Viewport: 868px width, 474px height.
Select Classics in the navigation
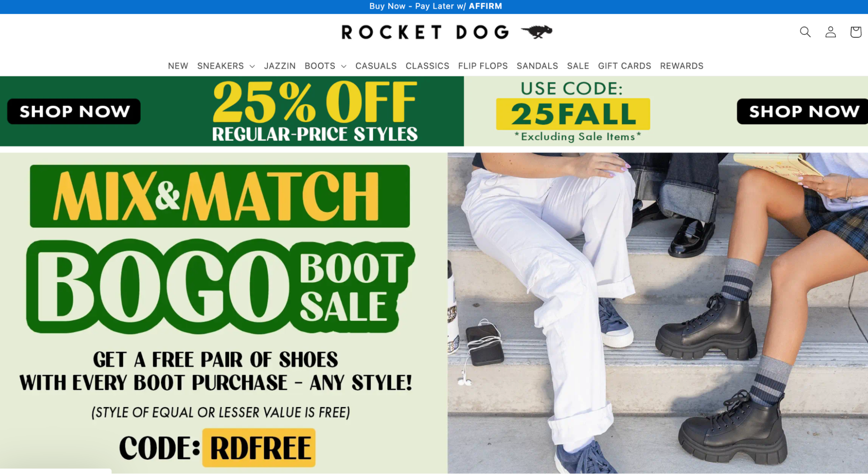click(427, 66)
